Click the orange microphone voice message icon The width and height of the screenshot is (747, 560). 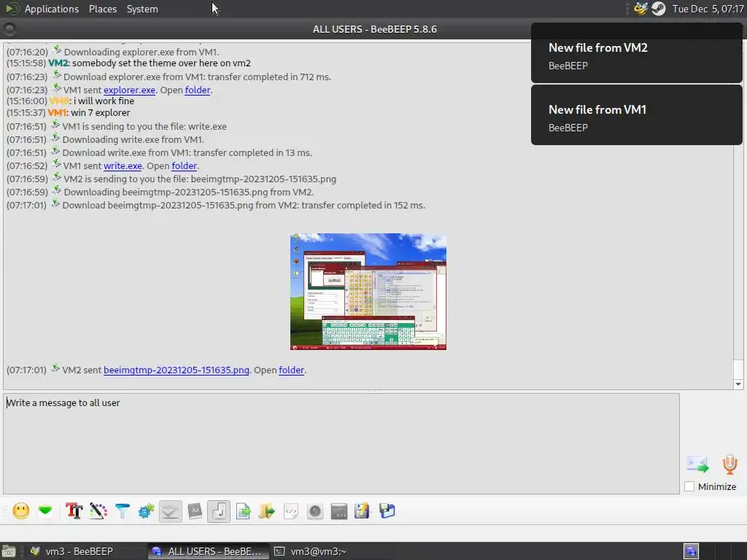(x=729, y=464)
